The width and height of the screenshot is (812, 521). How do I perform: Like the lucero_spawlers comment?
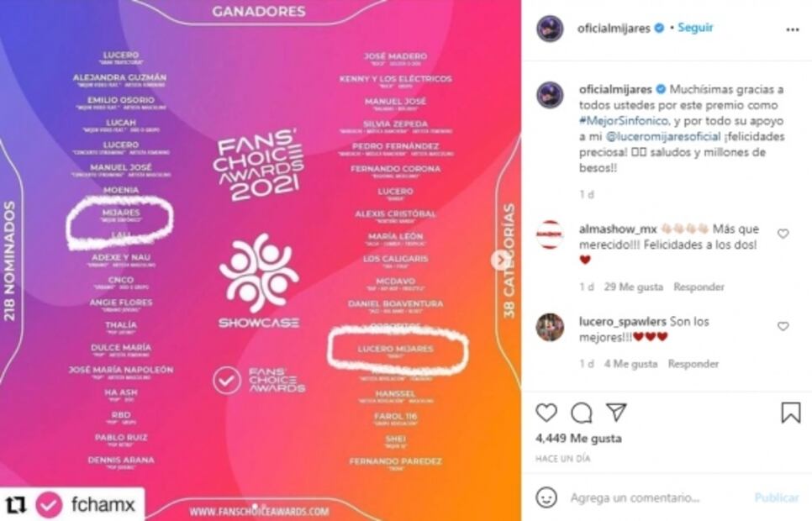(x=783, y=326)
